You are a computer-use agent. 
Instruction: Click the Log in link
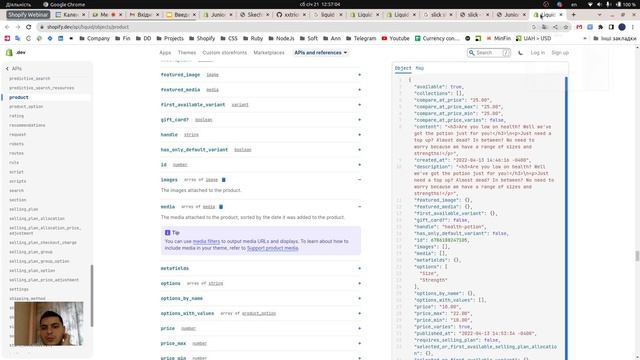538,53
